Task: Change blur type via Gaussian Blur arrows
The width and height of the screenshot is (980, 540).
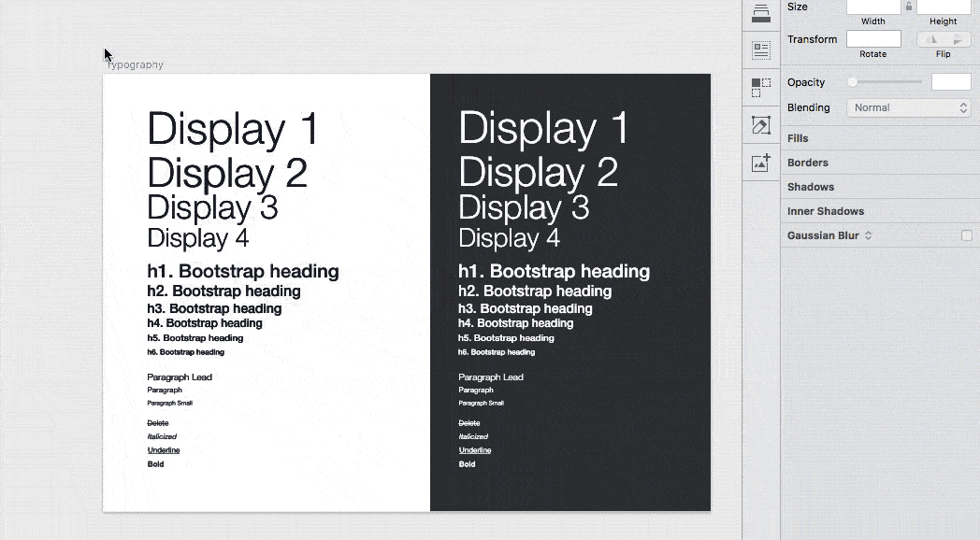Action: (x=868, y=235)
